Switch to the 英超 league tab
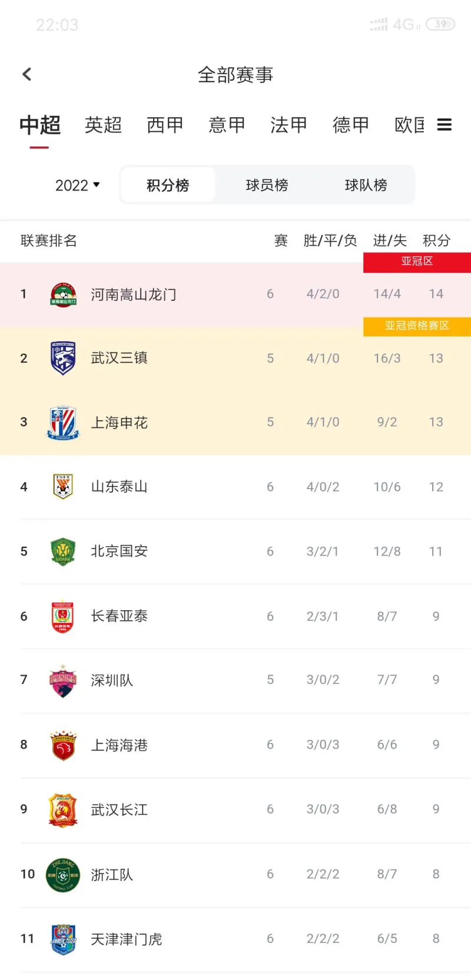This screenshot has width=471, height=980. [x=103, y=125]
